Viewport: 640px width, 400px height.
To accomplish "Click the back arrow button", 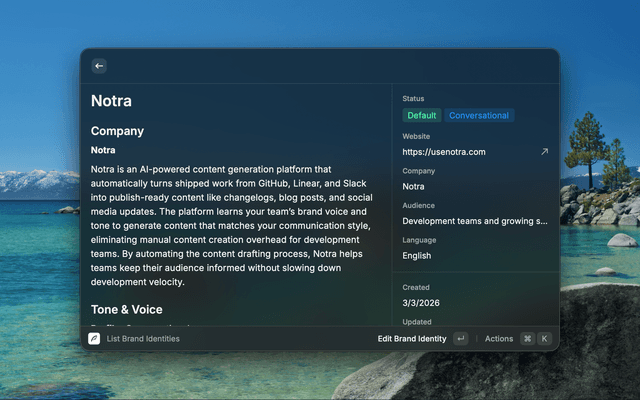I will click(x=99, y=66).
